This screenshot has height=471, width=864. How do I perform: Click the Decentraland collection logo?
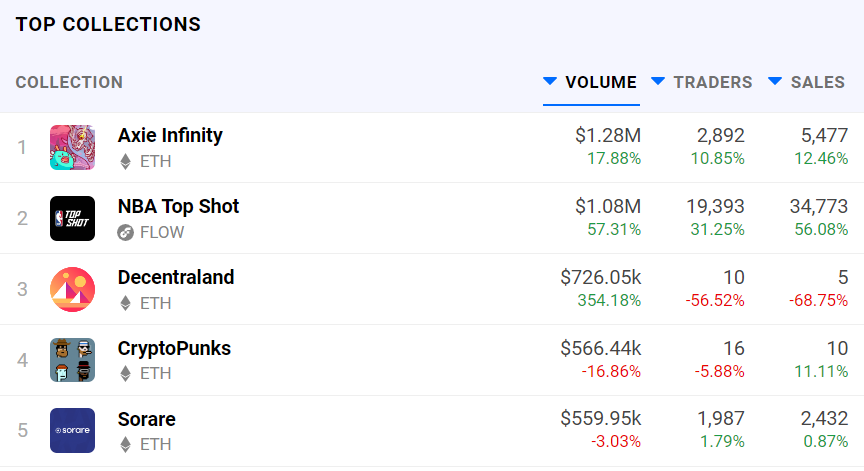[72, 289]
